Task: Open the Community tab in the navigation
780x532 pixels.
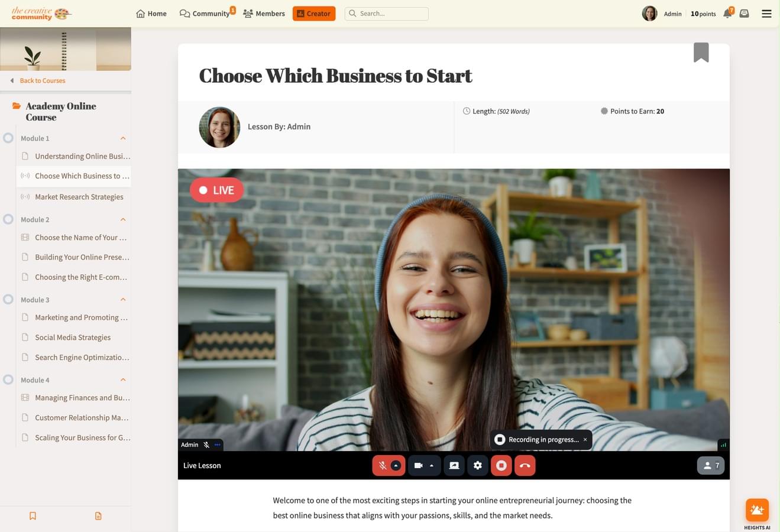Action: tap(205, 13)
